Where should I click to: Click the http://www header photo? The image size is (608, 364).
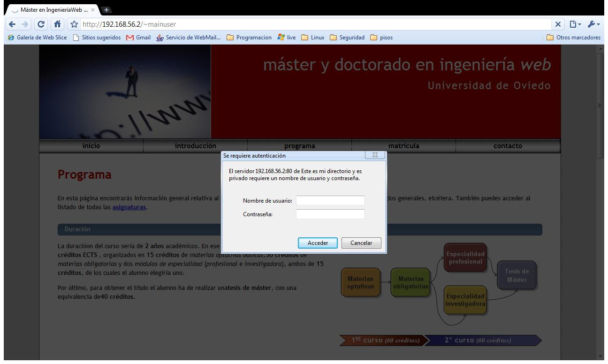tap(125, 91)
